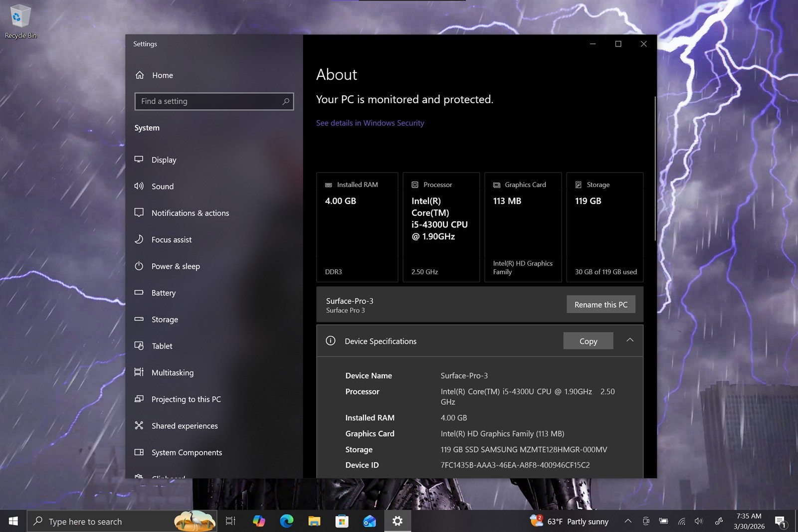
Task: Open Microsoft Store from the taskbar
Action: point(342,521)
